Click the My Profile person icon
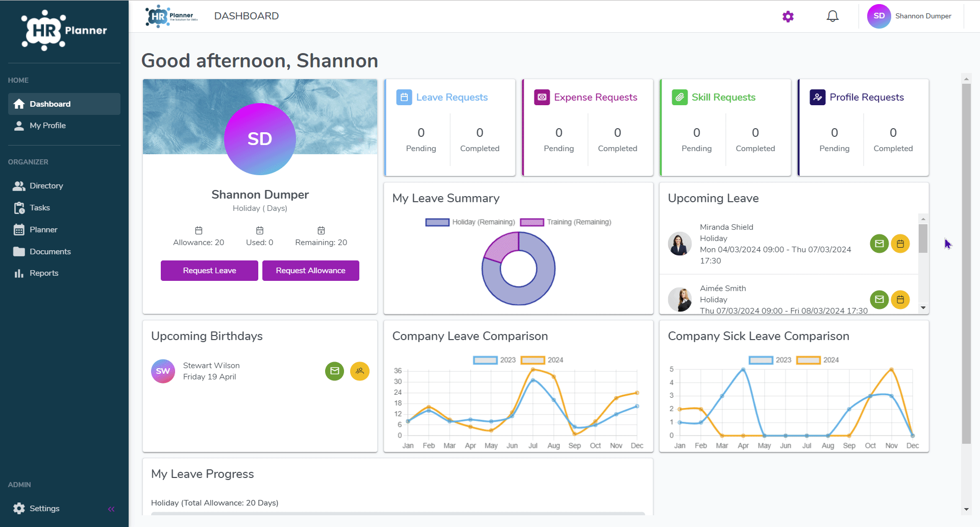This screenshot has height=527, width=980. [x=19, y=126]
